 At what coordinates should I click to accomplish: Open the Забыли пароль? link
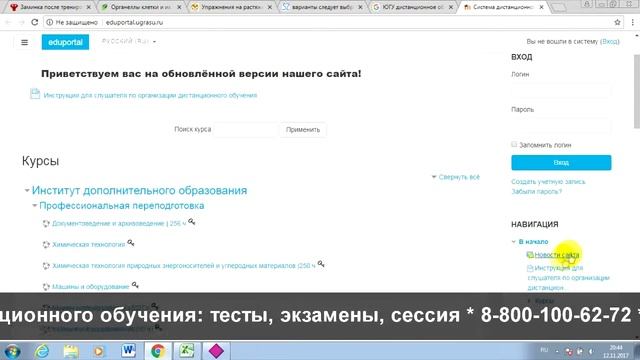coord(536,191)
